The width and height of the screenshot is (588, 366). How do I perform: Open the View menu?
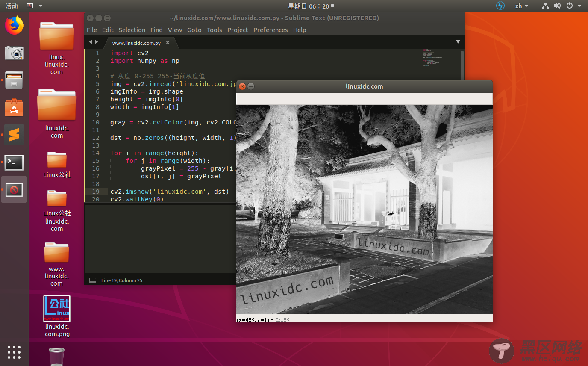[175, 30]
